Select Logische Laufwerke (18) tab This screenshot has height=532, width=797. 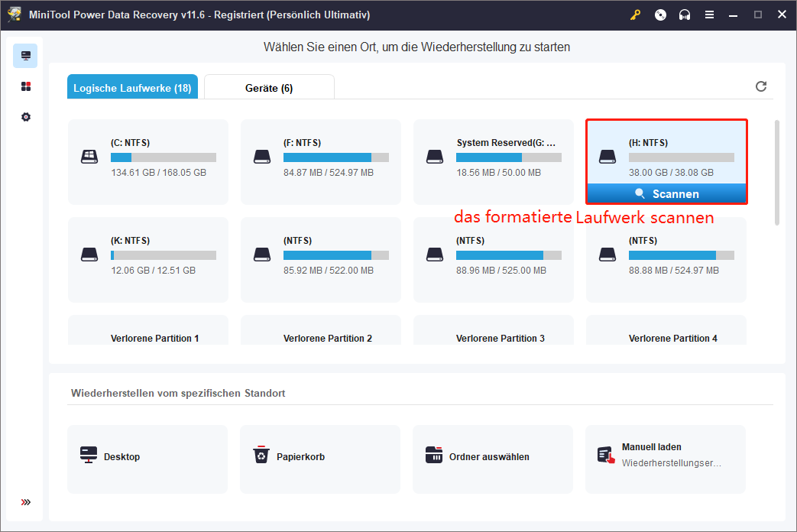coord(132,88)
